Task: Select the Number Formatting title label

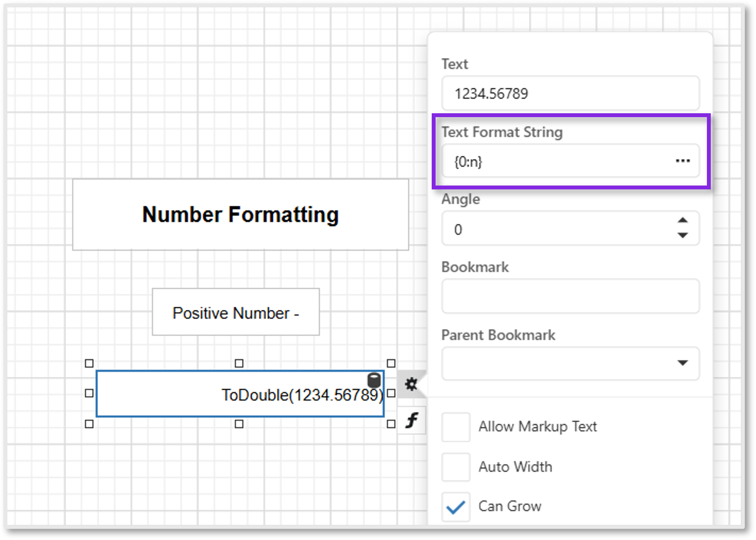Action: click(x=240, y=215)
